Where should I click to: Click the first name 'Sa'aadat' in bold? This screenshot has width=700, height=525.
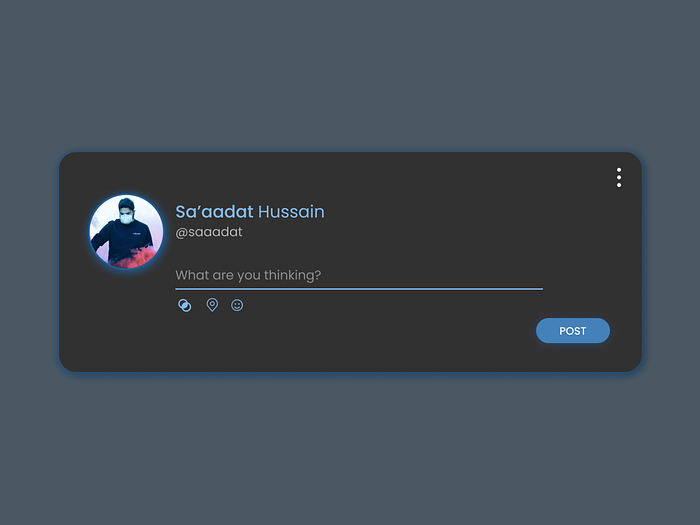point(214,212)
